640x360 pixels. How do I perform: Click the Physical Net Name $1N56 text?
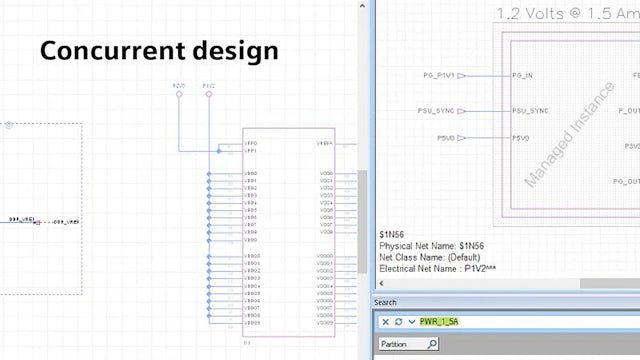(431, 246)
